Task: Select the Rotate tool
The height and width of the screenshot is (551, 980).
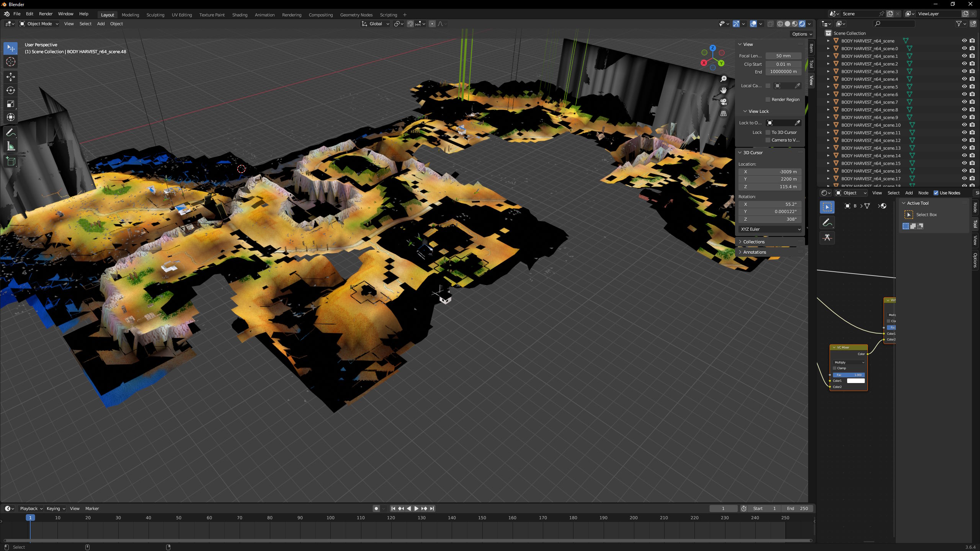Action: click(11, 90)
